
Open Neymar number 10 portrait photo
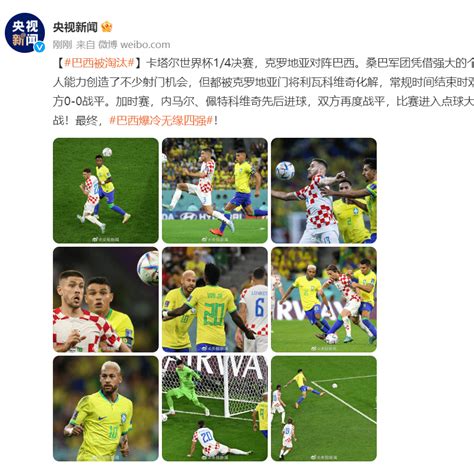[x=106, y=408]
